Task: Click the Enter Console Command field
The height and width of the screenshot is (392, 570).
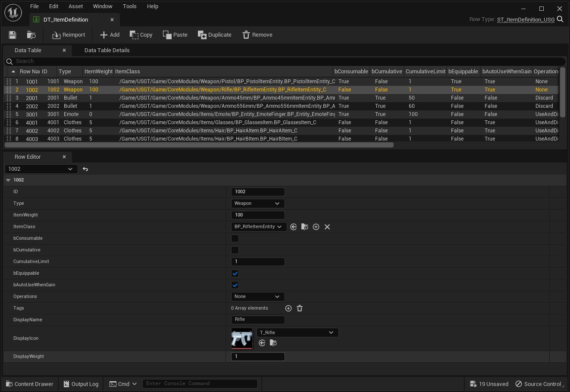Action: point(200,384)
